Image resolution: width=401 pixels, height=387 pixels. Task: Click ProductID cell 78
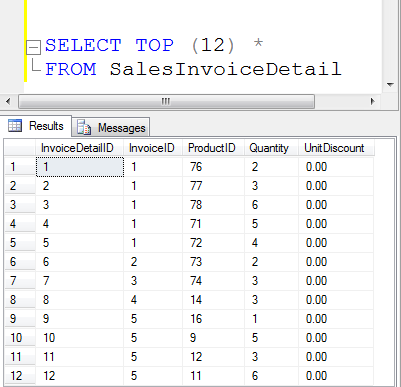click(x=214, y=205)
